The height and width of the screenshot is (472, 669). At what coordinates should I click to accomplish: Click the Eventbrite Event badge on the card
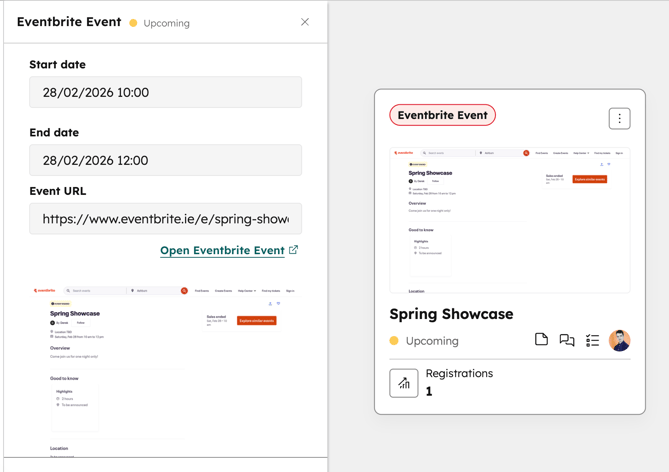coord(442,115)
